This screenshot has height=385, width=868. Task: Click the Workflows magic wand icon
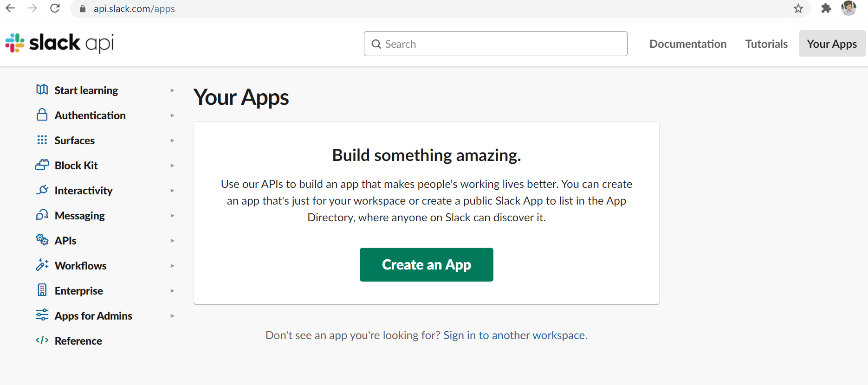point(42,265)
